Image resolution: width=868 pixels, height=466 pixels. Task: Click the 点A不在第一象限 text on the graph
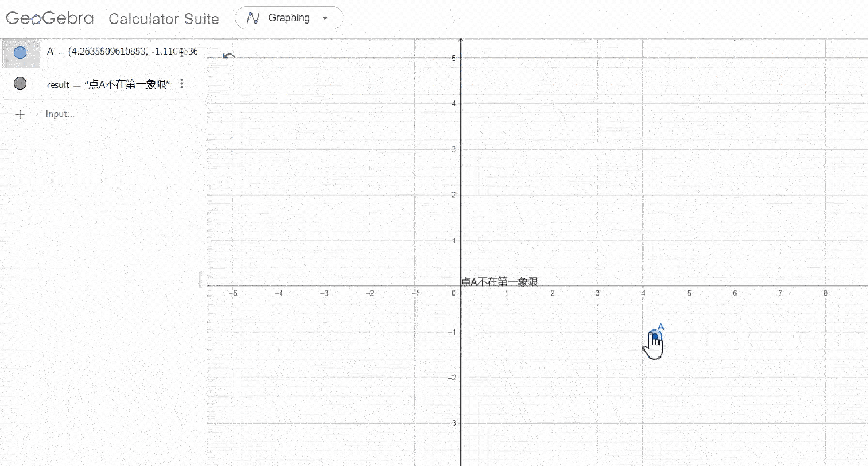(499, 282)
